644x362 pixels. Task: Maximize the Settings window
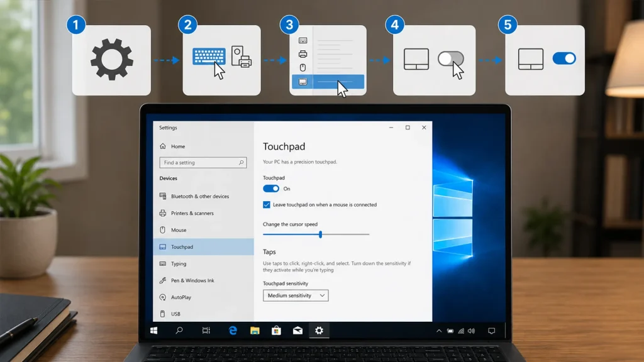(x=408, y=128)
